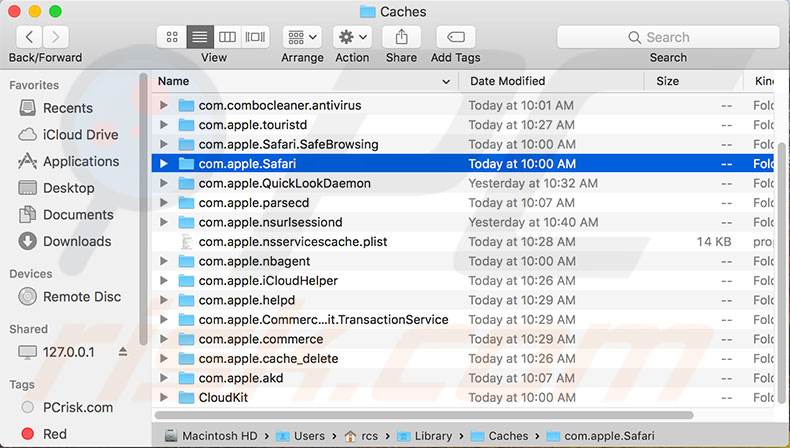Switch to column view
Screen dimensions: 790x448
(227, 37)
